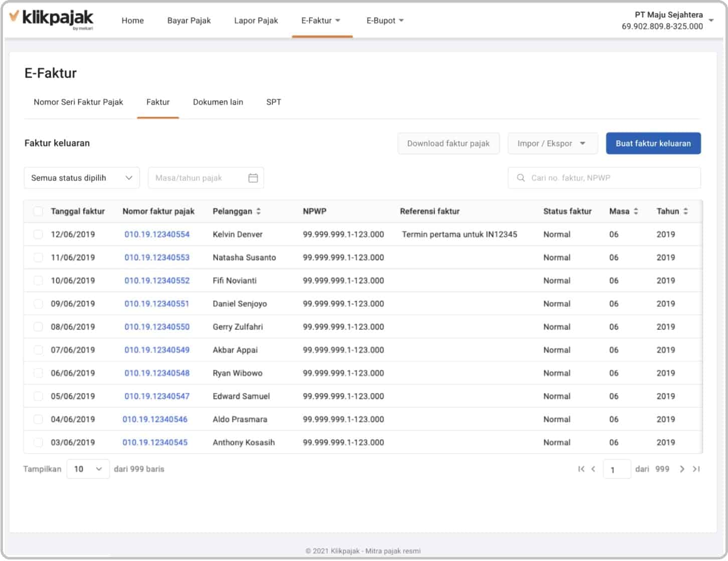Sort the Pelanggan column
The image size is (728, 561).
258,211
